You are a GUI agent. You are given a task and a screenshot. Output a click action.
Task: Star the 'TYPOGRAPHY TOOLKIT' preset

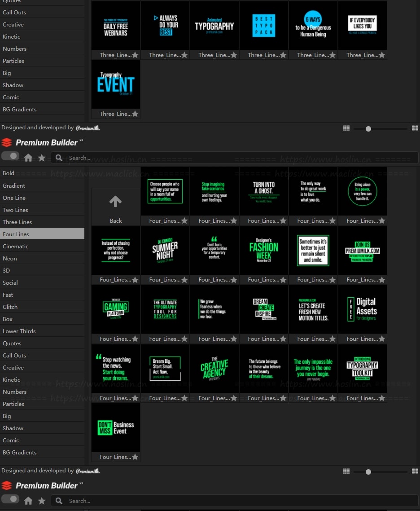point(382,398)
